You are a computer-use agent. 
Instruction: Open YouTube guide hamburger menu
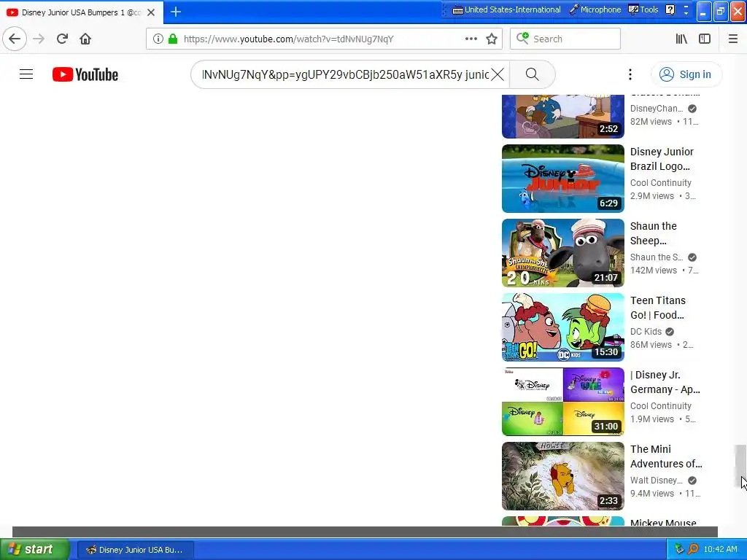(26, 74)
